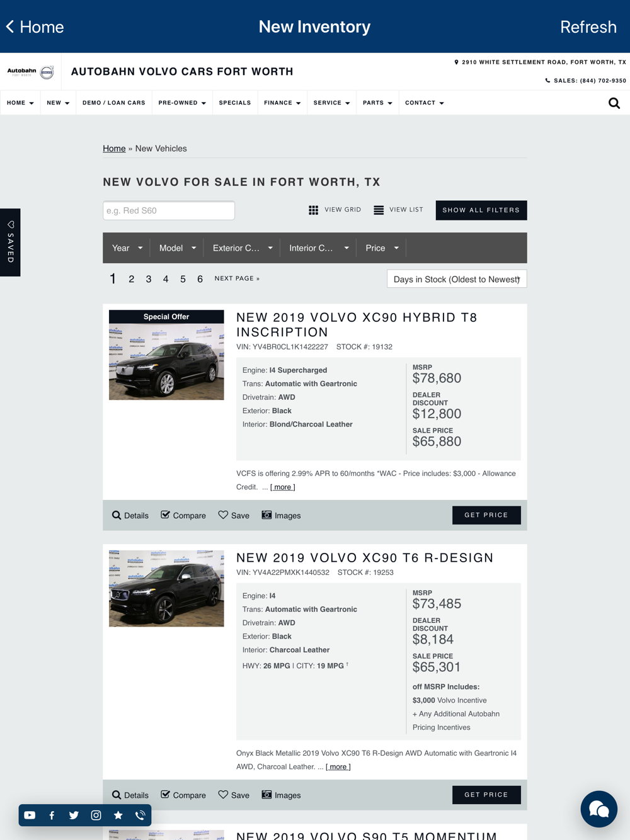Open the Specials menu item
This screenshot has height=840, width=630.
click(235, 103)
